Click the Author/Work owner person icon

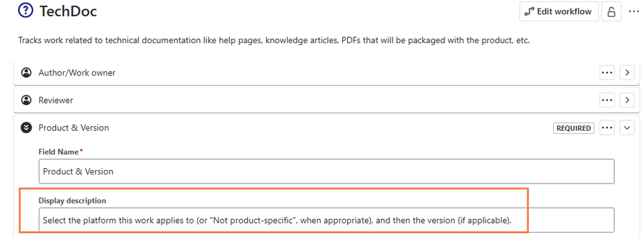pos(26,73)
